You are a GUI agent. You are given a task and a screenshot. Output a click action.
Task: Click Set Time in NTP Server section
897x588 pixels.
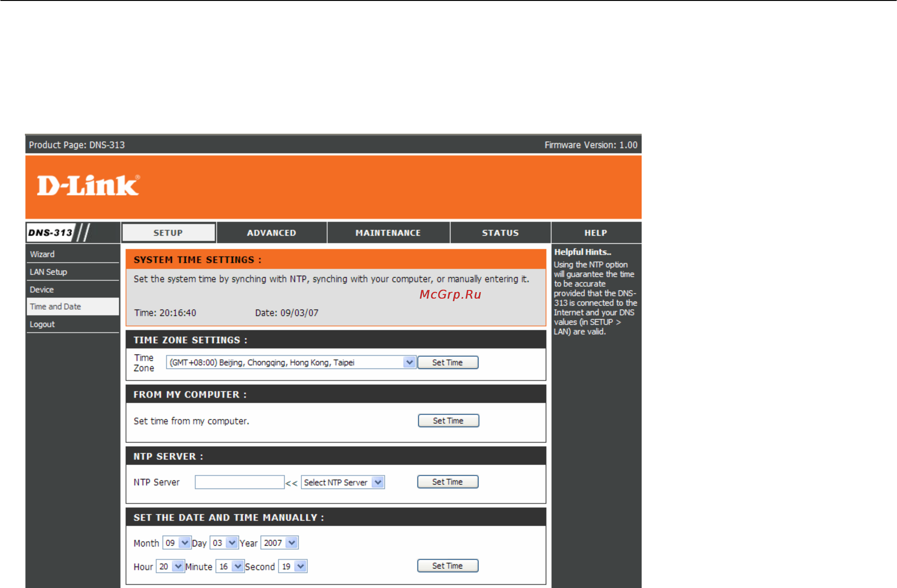click(x=448, y=482)
